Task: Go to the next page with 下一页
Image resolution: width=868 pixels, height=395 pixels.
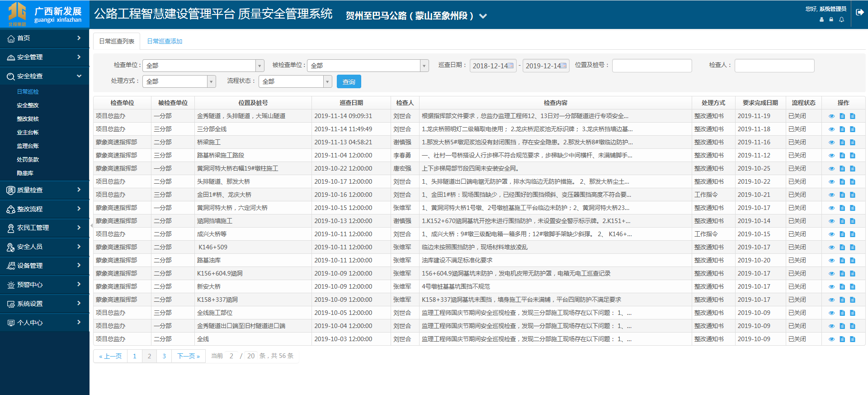Action: [188, 356]
